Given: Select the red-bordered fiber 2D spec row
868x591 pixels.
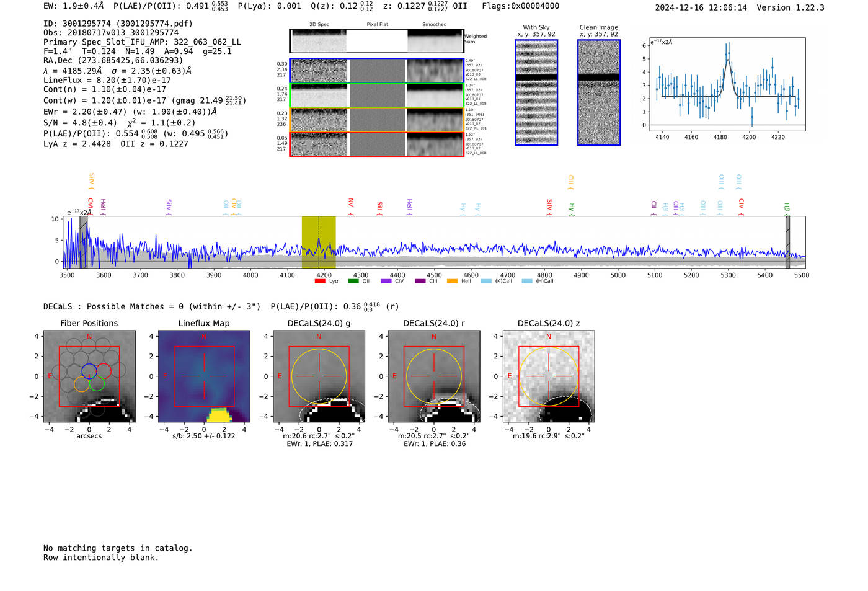Looking at the screenshot, I should [377, 144].
